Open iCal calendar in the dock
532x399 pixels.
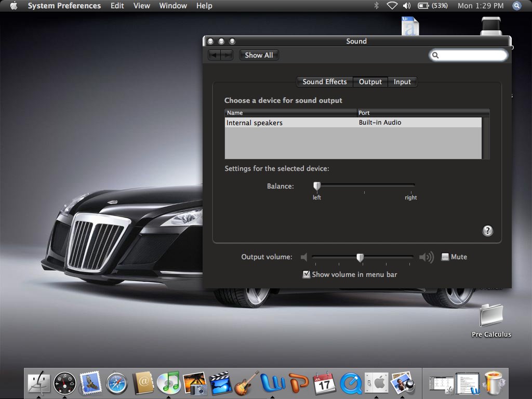[x=324, y=384]
